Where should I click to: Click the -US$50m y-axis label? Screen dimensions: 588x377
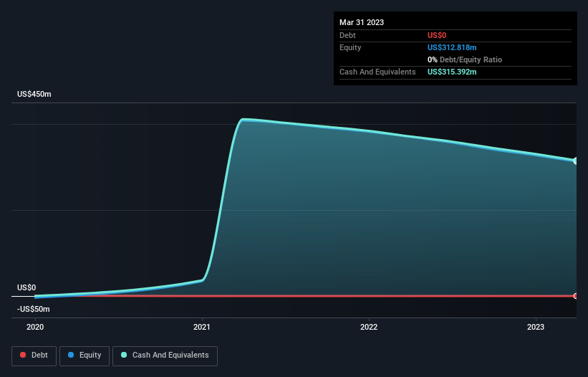point(34,309)
